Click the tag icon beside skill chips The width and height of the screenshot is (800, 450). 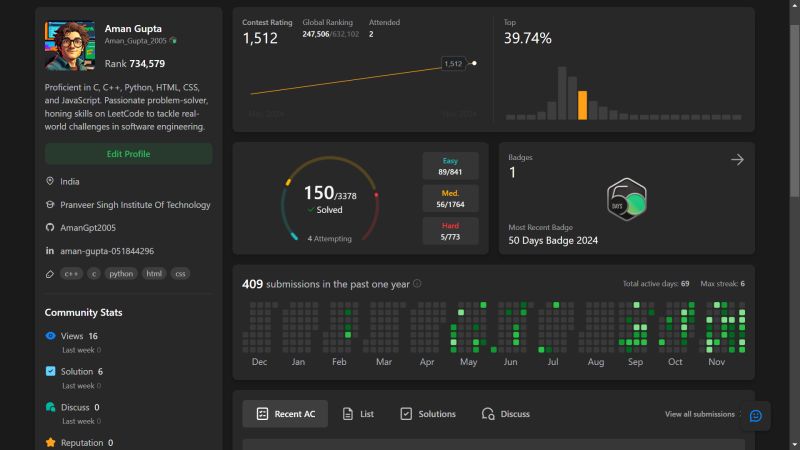[50, 274]
